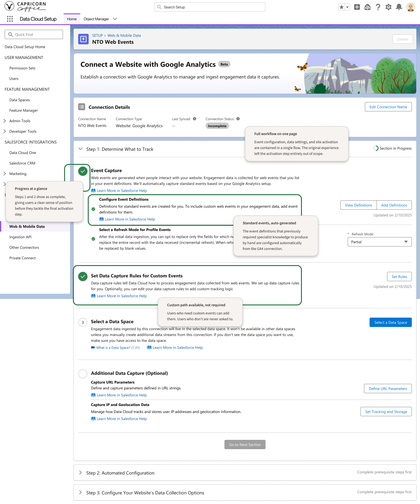Viewport: 420px width, 504px height.
Task: Open the What is a Data Space? video
Action: point(116,347)
